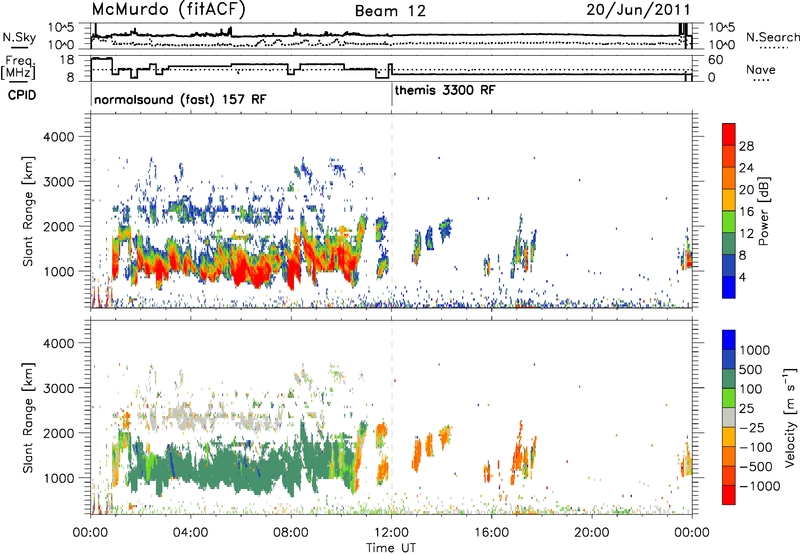800x554 pixels.
Task: Click the '24' Power colorbar label
Action: (746, 168)
